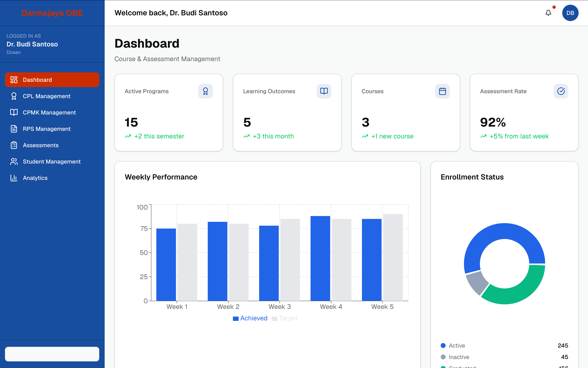The image size is (588, 368).
Task: Click the 'Inactive' legend label
Action: click(x=459, y=357)
